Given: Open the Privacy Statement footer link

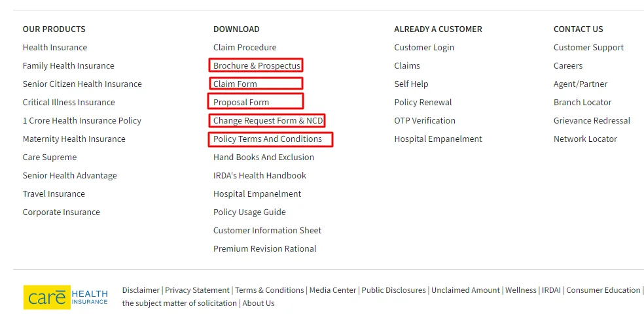Looking at the screenshot, I should (x=197, y=290).
